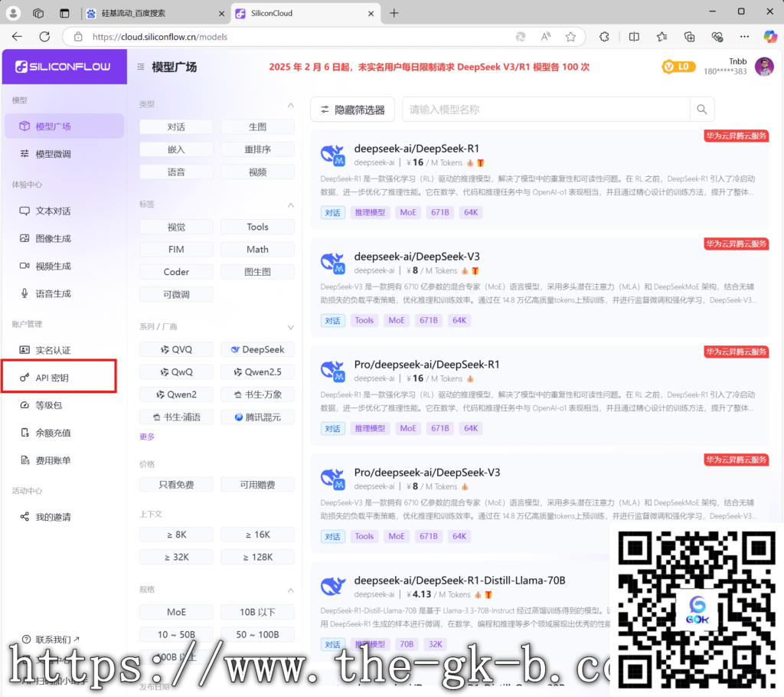Open 余额充值 in the sidebar
This screenshot has width=784, height=697.
(64, 432)
